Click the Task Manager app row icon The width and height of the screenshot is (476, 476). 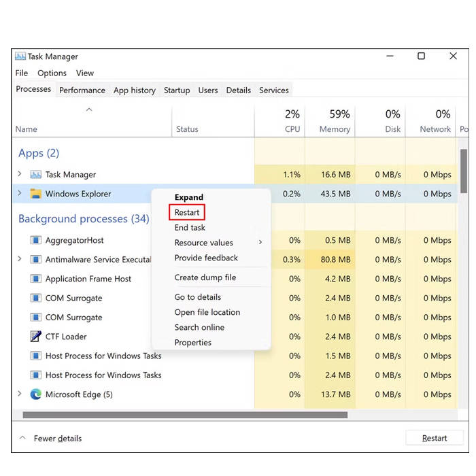click(36, 175)
